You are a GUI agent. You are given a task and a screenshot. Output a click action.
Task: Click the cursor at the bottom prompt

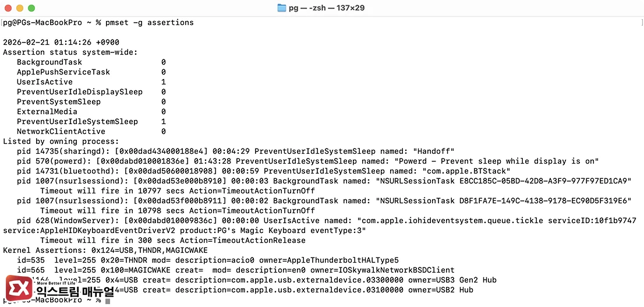coord(108,300)
